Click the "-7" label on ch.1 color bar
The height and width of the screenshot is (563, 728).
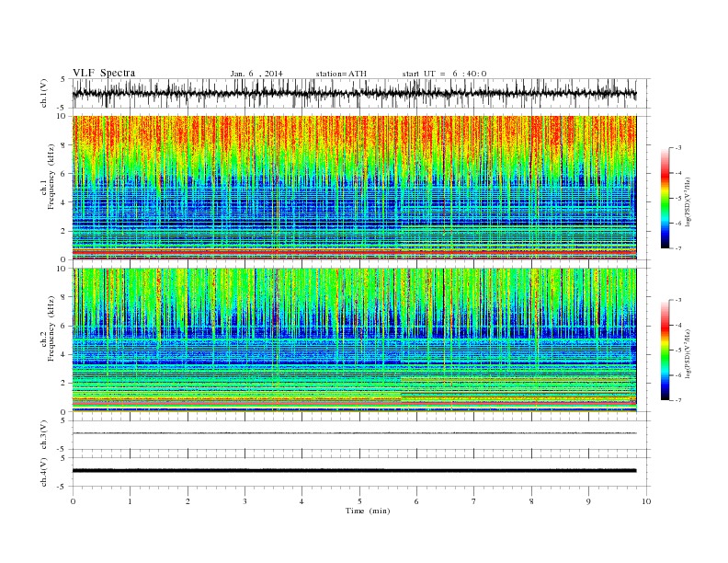click(x=678, y=248)
